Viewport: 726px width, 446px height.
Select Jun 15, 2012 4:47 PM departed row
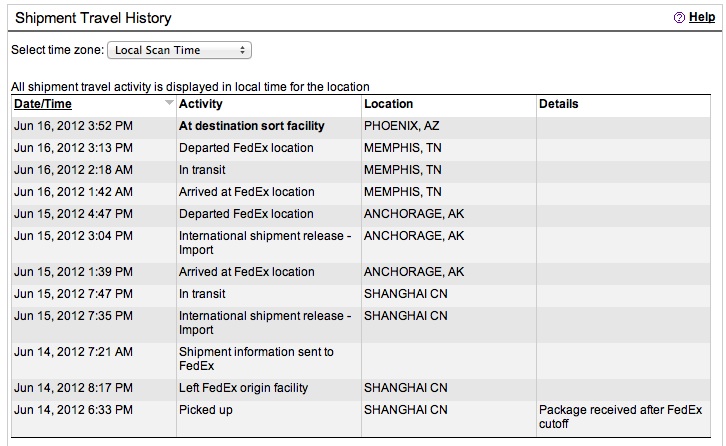click(361, 214)
